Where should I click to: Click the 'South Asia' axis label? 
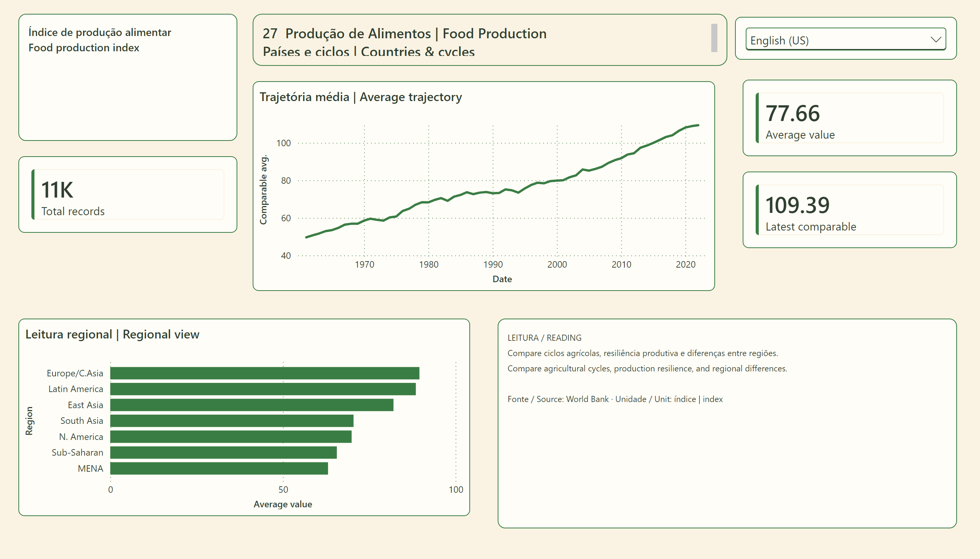coord(82,421)
